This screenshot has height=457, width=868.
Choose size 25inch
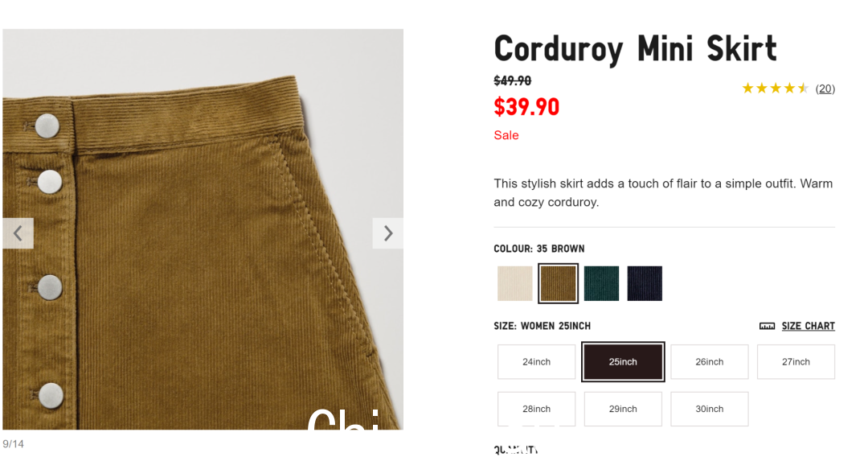tap(623, 362)
